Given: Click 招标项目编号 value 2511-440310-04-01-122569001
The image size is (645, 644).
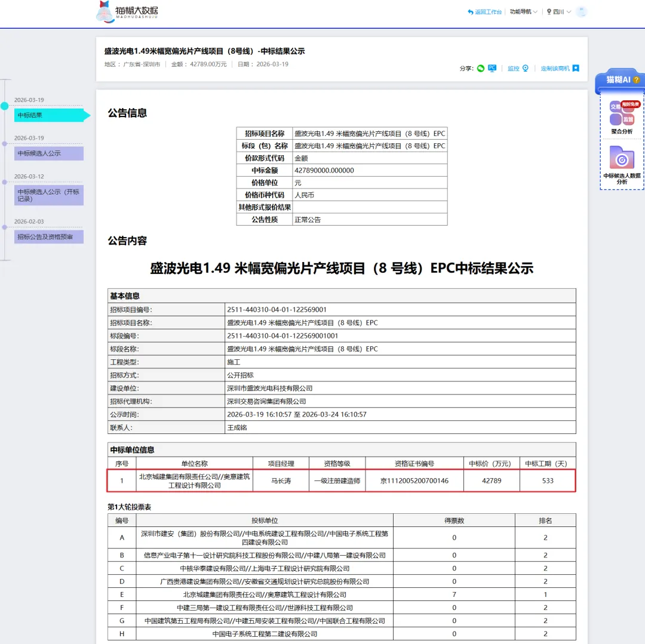Looking at the screenshot, I should coord(277,309).
